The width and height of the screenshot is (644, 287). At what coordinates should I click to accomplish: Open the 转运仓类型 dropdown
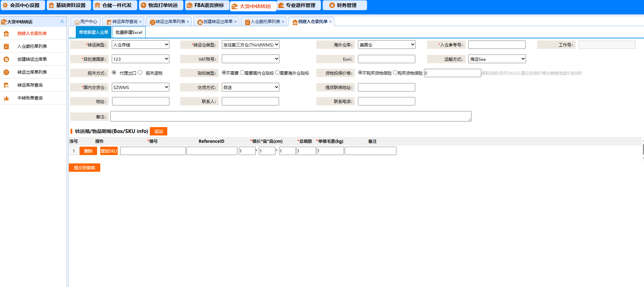(x=250, y=45)
